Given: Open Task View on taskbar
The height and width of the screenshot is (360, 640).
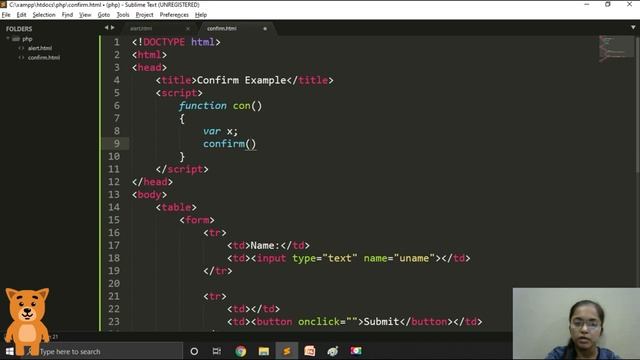Looking at the screenshot, I should tap(217, 351).
